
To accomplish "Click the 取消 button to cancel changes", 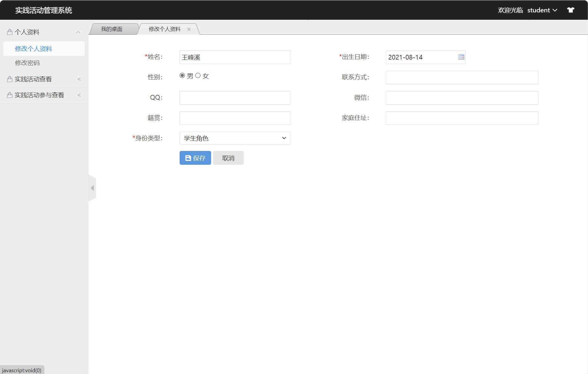I will pos(228,158).
